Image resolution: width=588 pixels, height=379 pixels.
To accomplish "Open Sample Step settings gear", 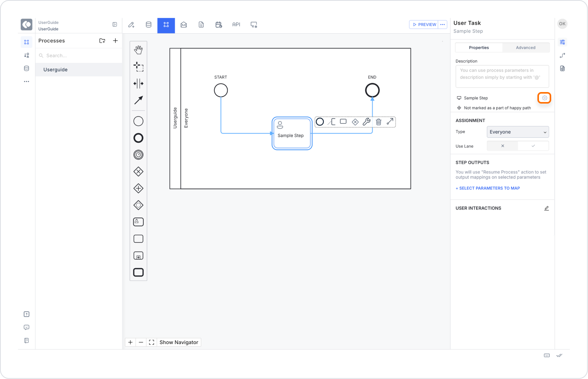I will [x=544, y=98].
